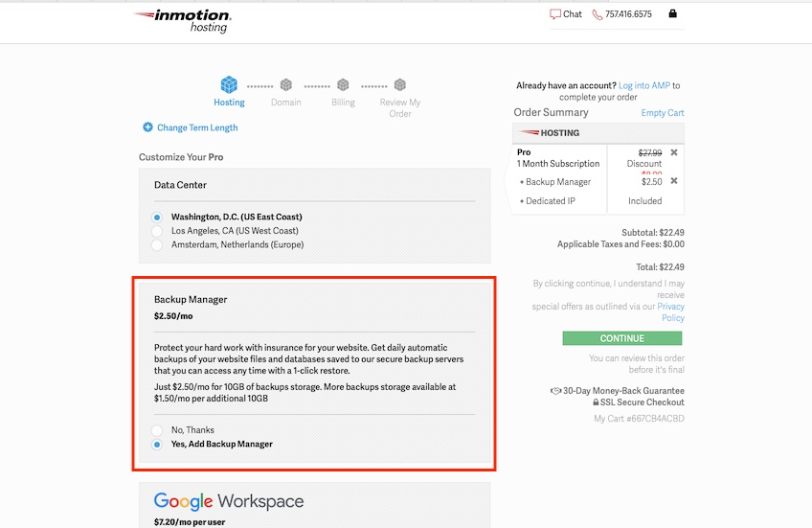The height and width of the screenshot is (528, 812).
Task: Click 30-Day Money-Back Guarantee text
Action: [x=623, y=391]
